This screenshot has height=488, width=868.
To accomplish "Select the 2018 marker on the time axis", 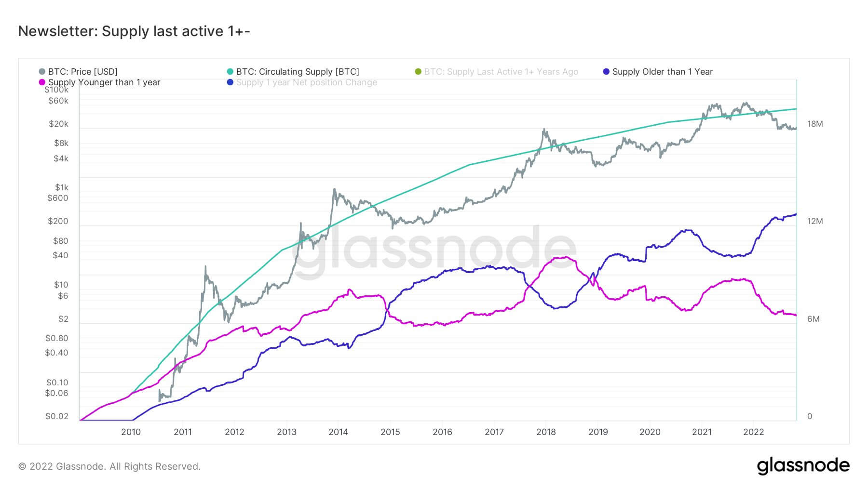I will pyautogui.click(x=546, y=432).
